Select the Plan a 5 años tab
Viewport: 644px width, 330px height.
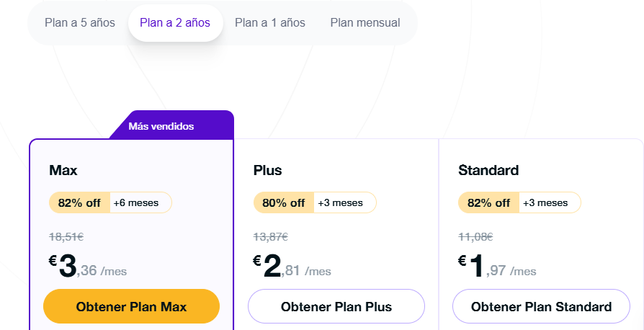(80, 22)
